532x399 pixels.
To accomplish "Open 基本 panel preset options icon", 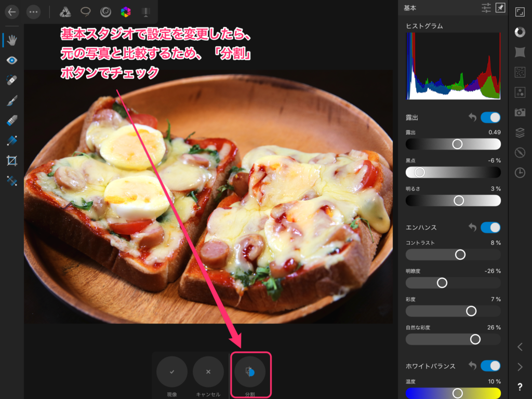I will 486,8.
